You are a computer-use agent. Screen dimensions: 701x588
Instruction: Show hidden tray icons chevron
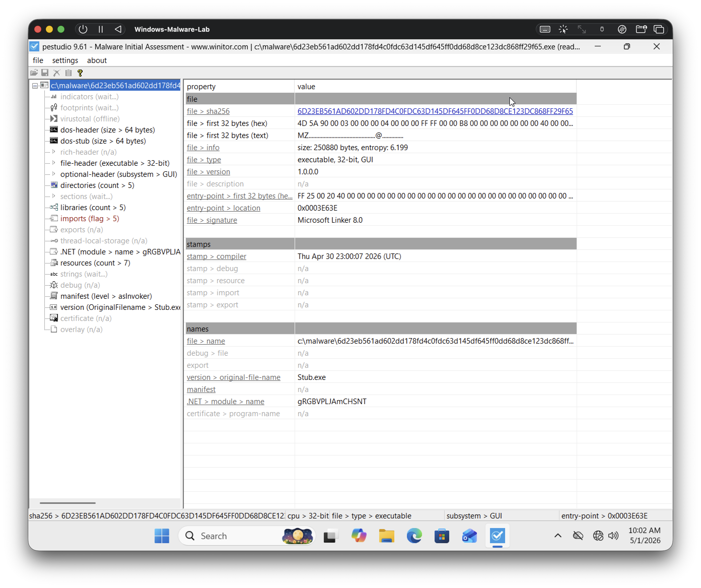coord(558,536)
